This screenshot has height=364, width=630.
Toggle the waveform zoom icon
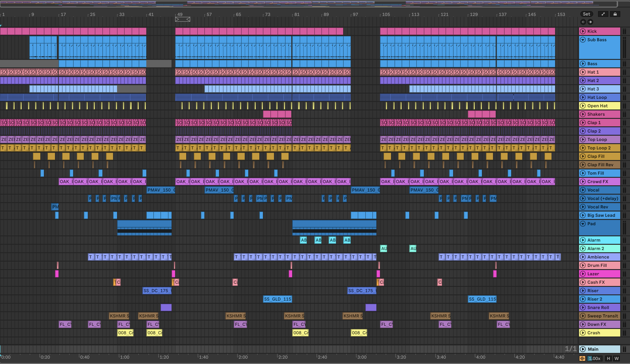pyautogui.click(x=582, y=358)
